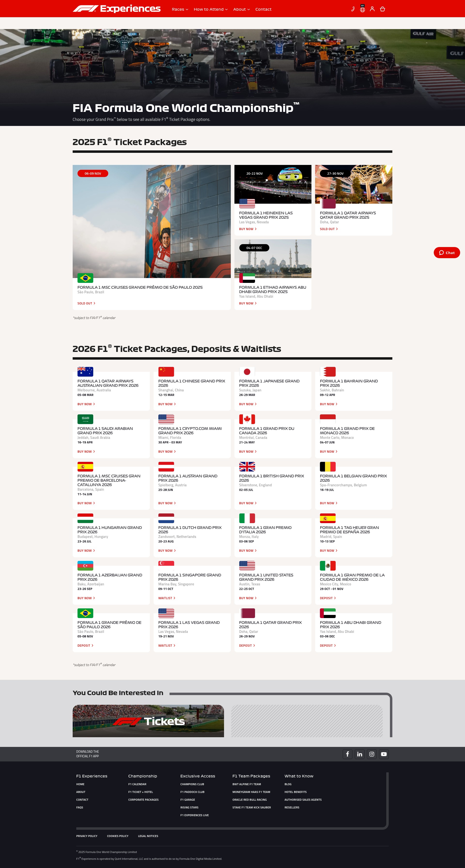Screen dimensions: 465x868
Task: Click Waitlist for Las Vegas Grand Prix 2026
Action: [167, 646]
